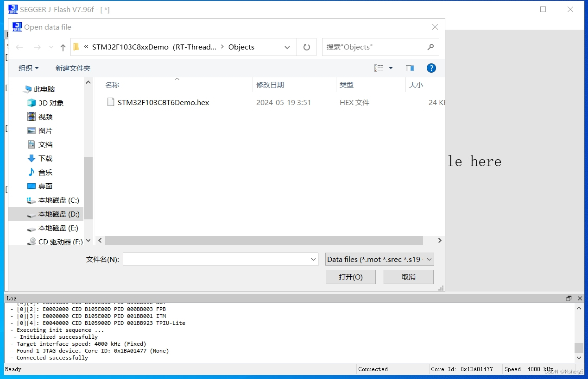The height and width of the screenshot is (379, 588).
Task: Sort by 修改日期 column header
Action: [x=270, y=85]
